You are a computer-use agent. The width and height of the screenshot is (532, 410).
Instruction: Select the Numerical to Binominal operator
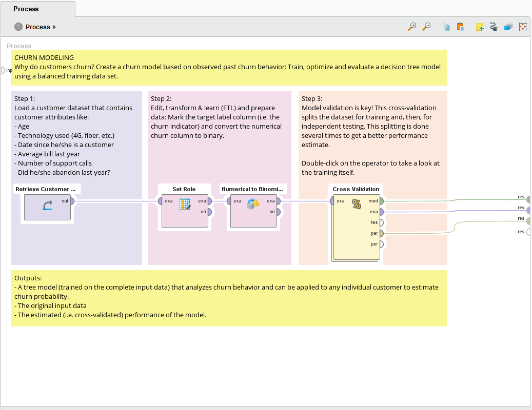pos(253,210)
